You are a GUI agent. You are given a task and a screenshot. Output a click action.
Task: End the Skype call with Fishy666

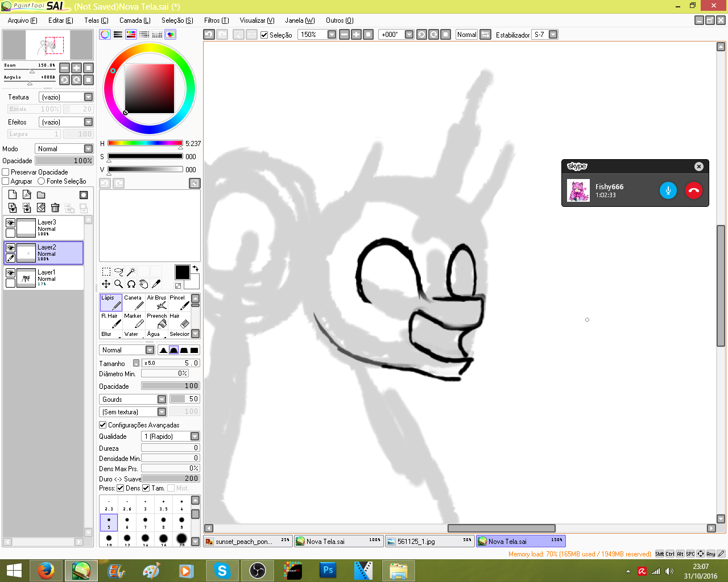(x=694, y=190)
